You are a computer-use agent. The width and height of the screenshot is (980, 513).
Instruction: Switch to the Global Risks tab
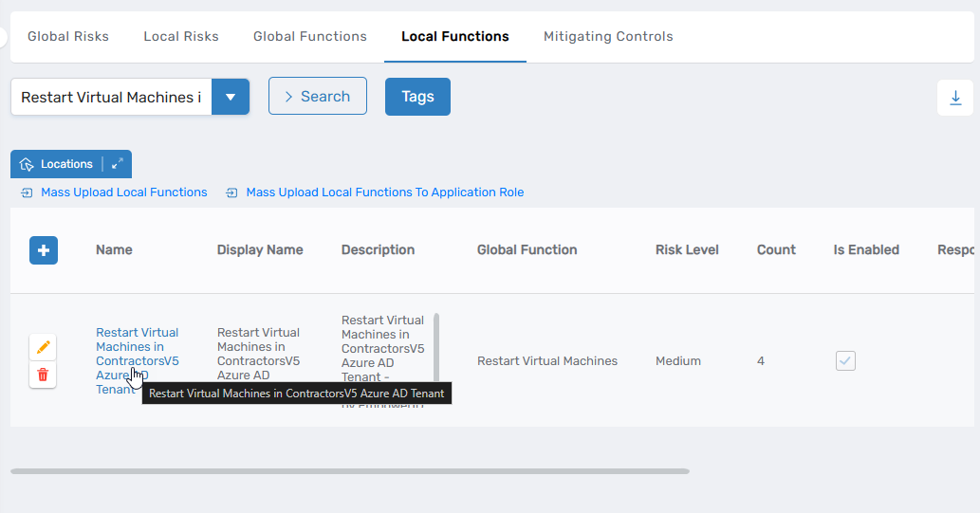click(68, 37)
